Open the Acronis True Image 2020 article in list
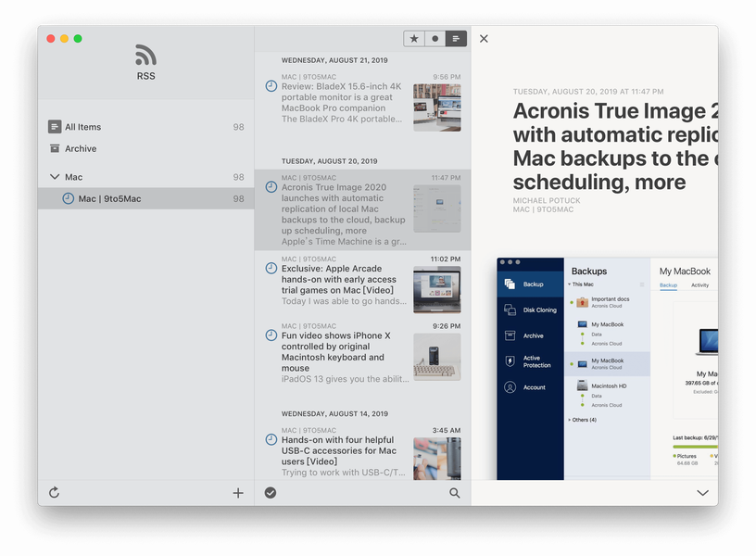This screenshot has width=756, height=556. (x=362, y=209)
